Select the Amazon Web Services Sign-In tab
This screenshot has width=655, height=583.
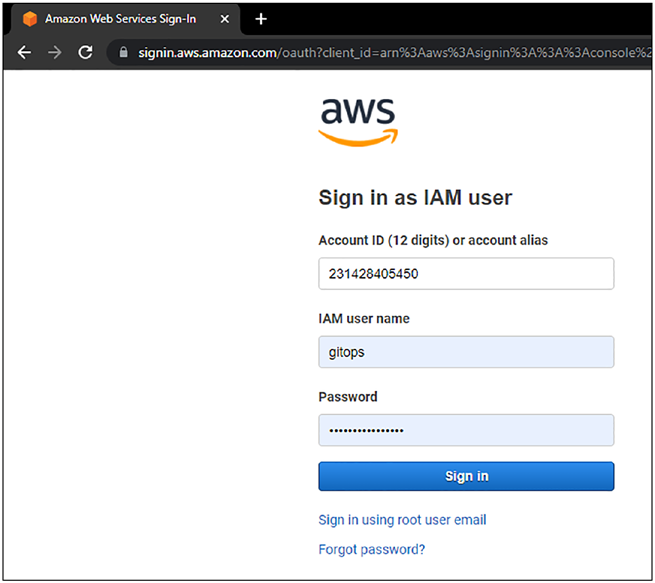[x=125, y=19]
